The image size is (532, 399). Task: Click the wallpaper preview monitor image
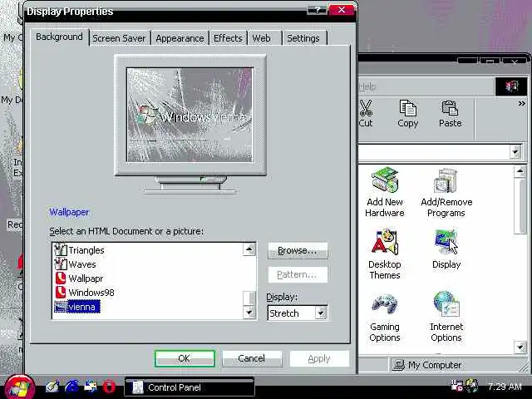pyautogui.click(x=190, y=115)
